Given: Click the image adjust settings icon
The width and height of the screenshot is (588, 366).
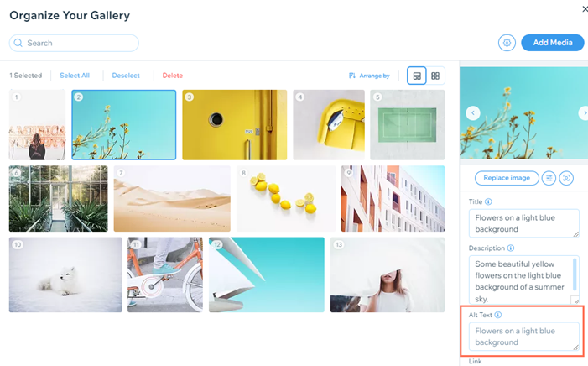Looking at the screenshot, I should 549,178.
